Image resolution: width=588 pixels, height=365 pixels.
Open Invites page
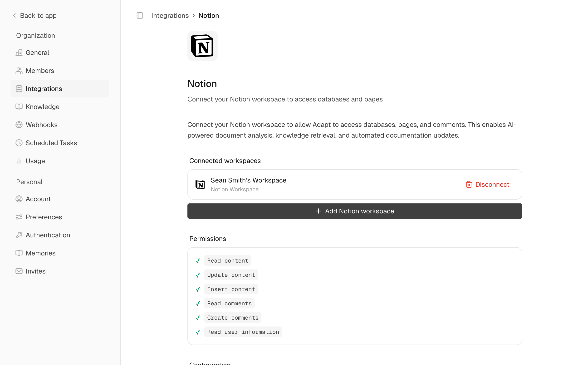click(60, 271)
